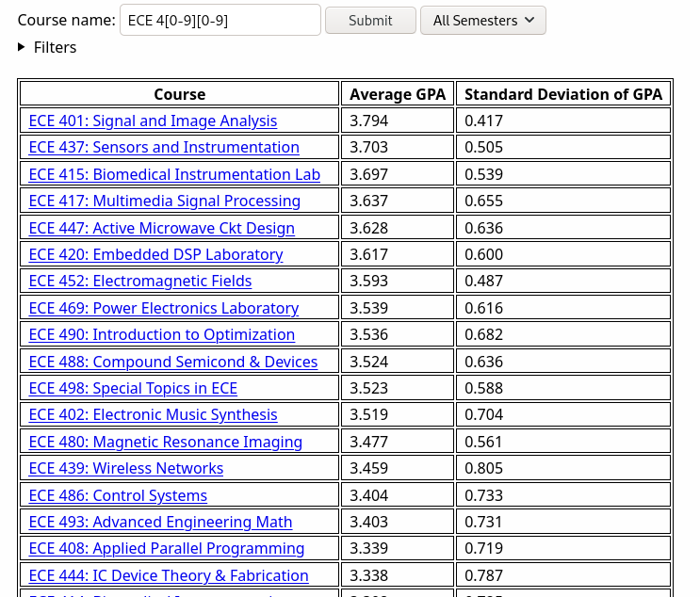Click average GPA value 3.339

point(368,548)
